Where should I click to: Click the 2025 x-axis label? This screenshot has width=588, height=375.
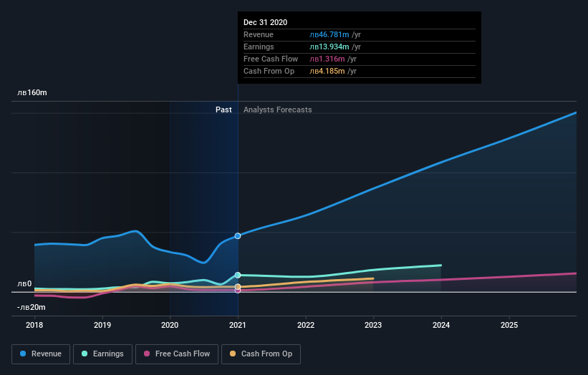509,325
